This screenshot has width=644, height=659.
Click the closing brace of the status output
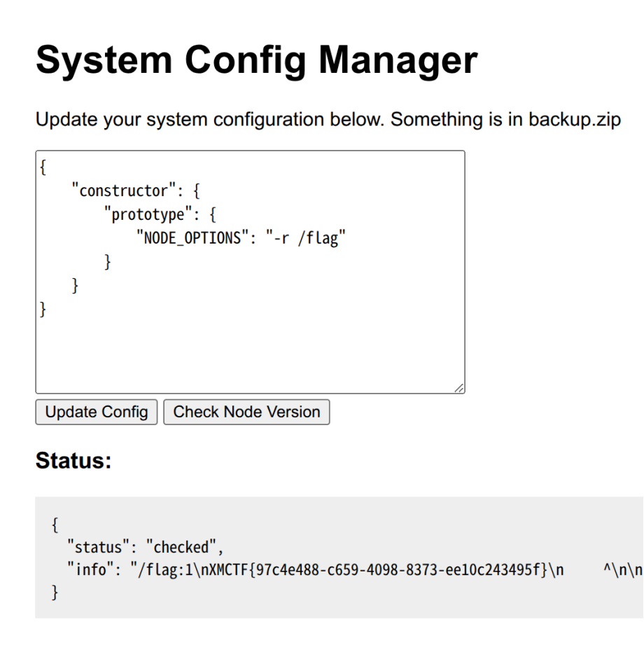56,593
